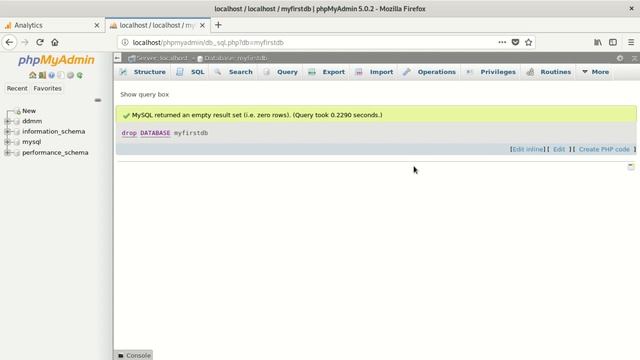Open the Routines tab
The height and width of the screenshot is (360, 640).
[x=549, y=72]
